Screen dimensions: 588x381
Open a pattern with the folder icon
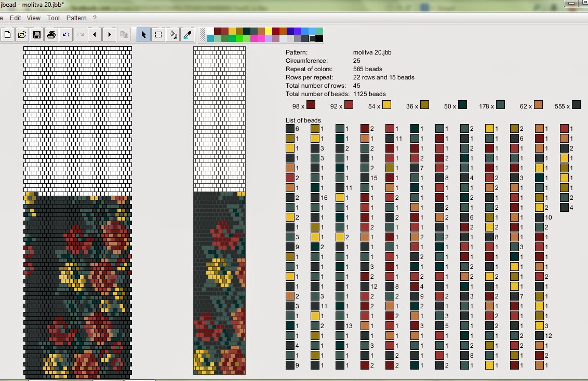tap(22, 35)
